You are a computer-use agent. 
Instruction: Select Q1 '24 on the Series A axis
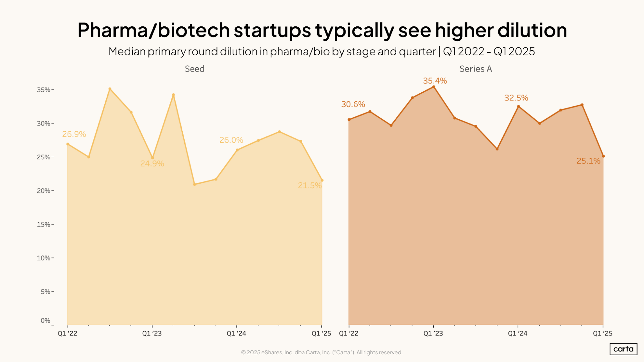tap(518, 333)
